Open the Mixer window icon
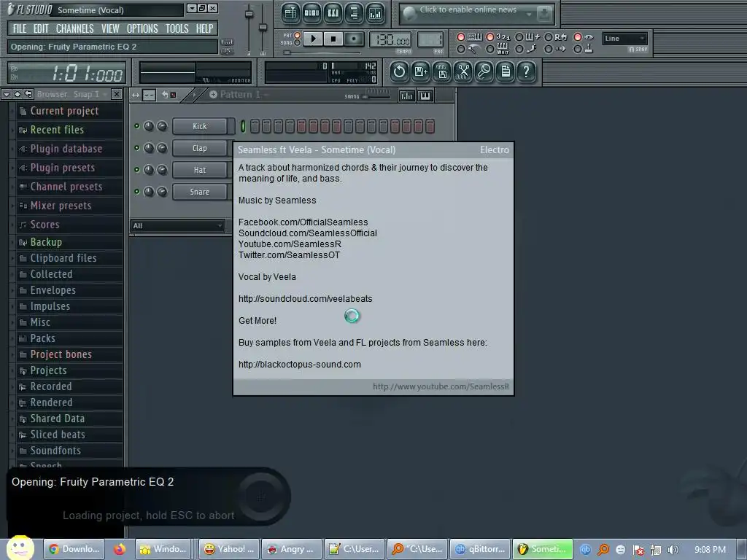 (376, 13)
